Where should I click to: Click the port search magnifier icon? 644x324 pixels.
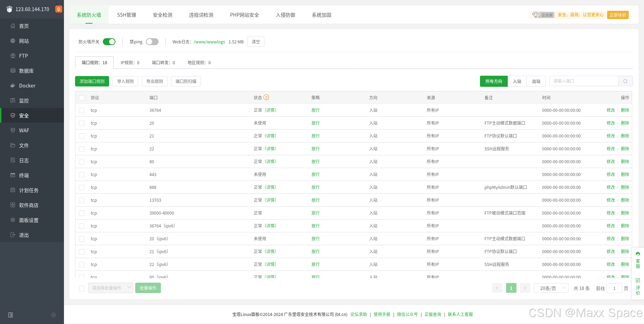[625, 81]
